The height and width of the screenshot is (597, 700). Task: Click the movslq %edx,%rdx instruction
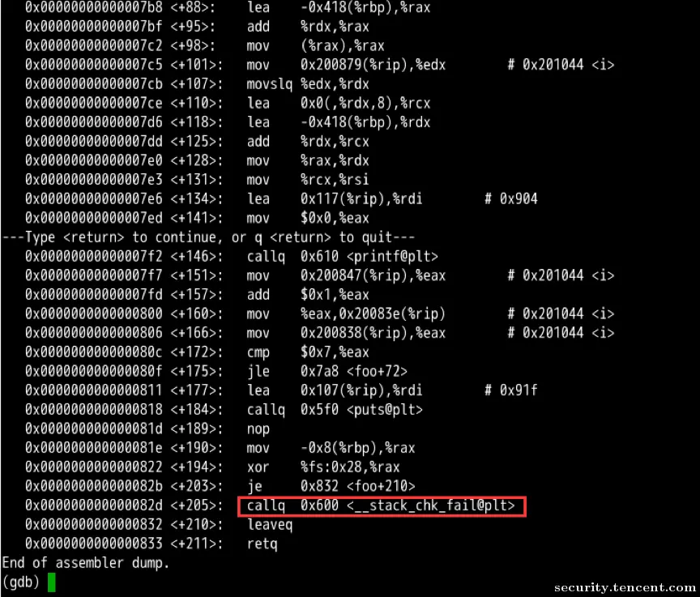[308, 84]
